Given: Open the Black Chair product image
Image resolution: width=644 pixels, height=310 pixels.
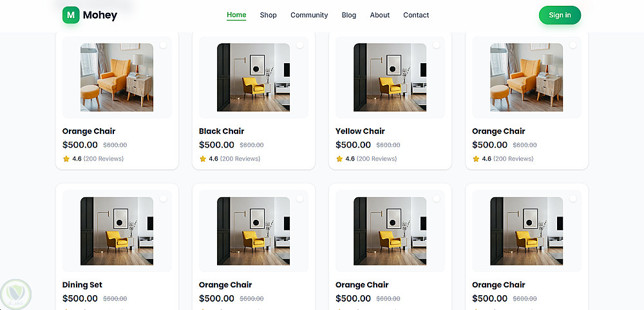Looking at the screenshot, I should pos(253,77).
